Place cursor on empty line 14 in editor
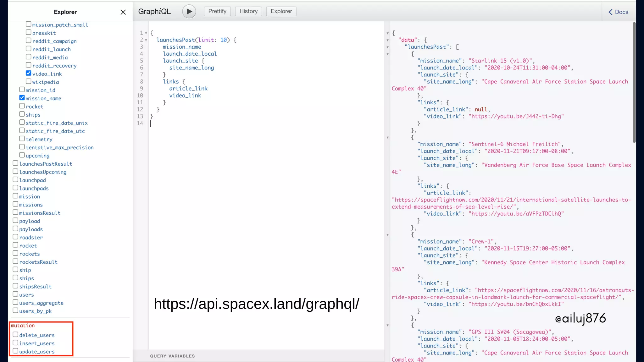This screenshot has width=644, height=362. (x=267, y=123)
